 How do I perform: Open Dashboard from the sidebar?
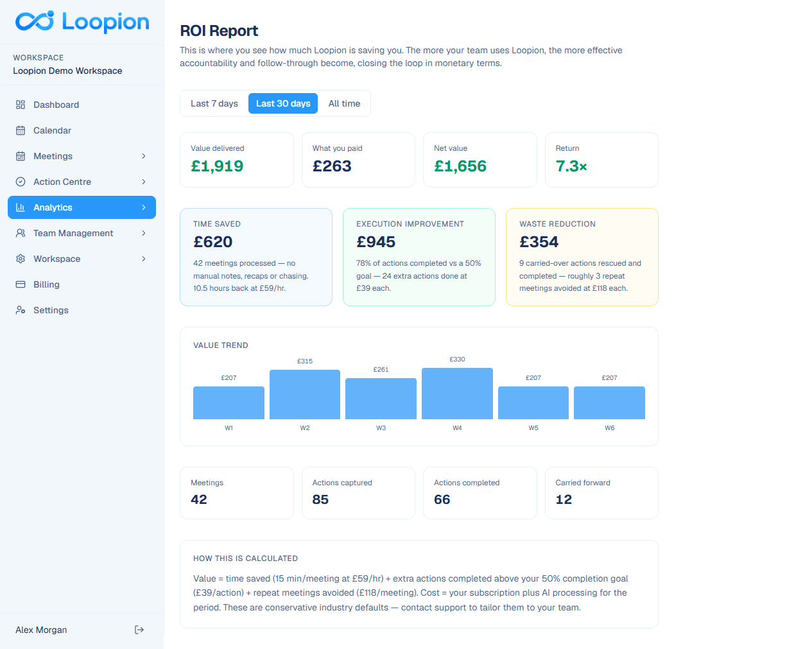click(82, 105)
